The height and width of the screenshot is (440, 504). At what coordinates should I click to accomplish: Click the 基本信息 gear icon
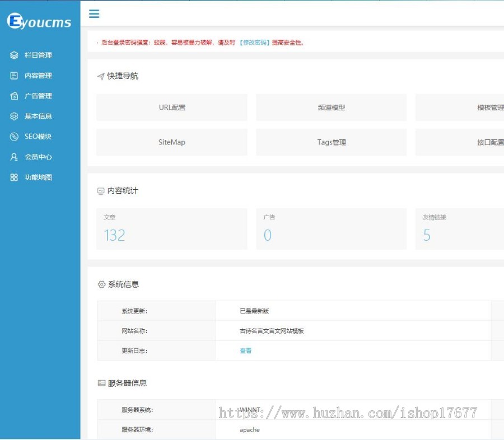[x=14, y=116]
